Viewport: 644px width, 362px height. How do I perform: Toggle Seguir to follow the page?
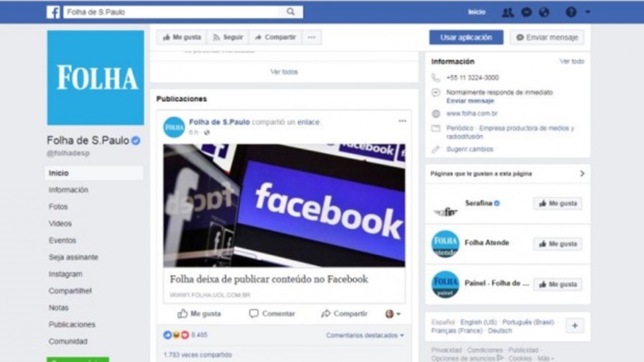coord(227,38)
